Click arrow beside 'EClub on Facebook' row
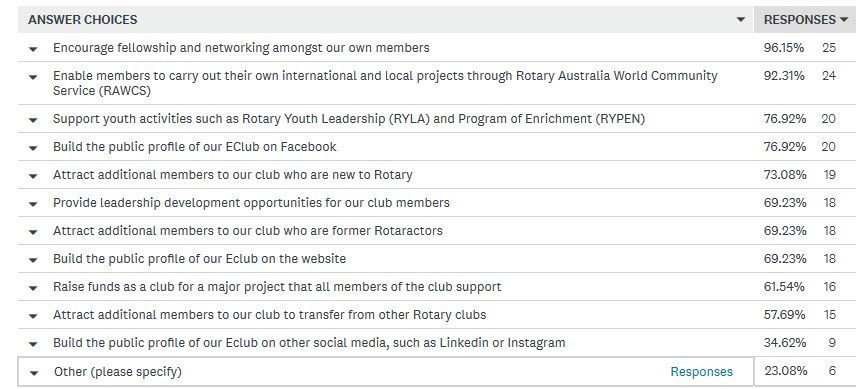Viewport: 863px width, 389px height. coord(33,147)
